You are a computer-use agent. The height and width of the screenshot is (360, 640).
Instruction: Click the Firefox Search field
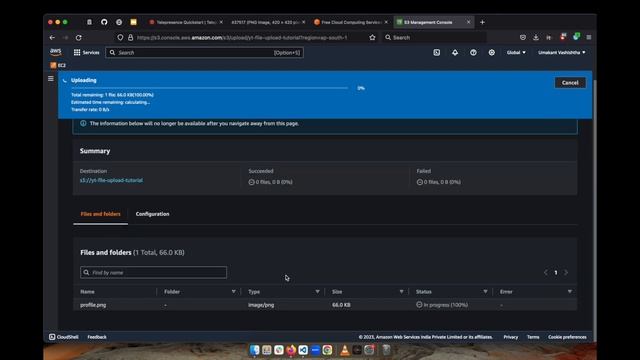[435, 38]
